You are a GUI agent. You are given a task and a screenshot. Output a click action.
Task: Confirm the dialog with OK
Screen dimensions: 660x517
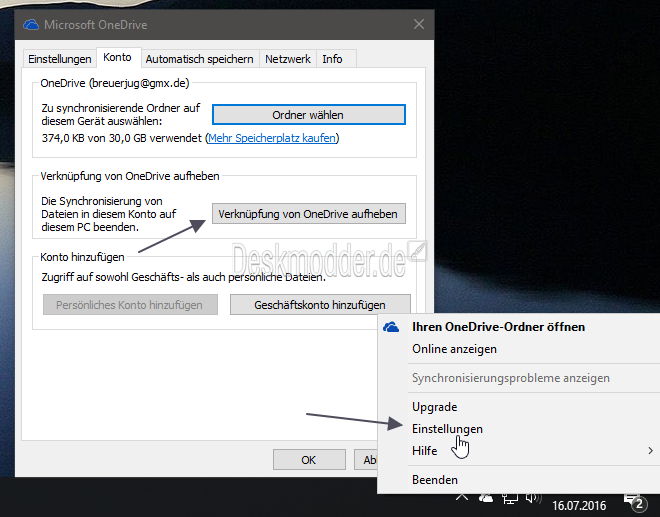click(x=309, y=460)
